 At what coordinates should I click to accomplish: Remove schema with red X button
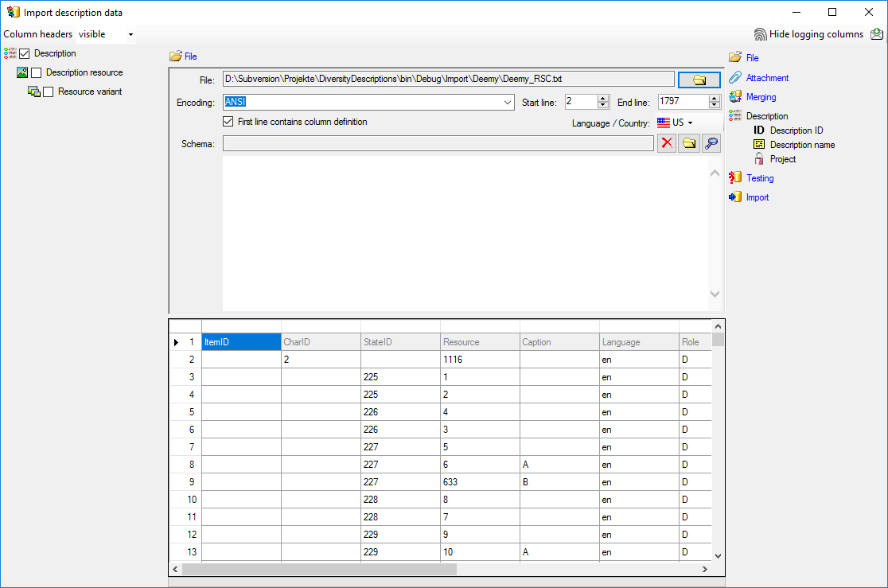coord(667,143)
